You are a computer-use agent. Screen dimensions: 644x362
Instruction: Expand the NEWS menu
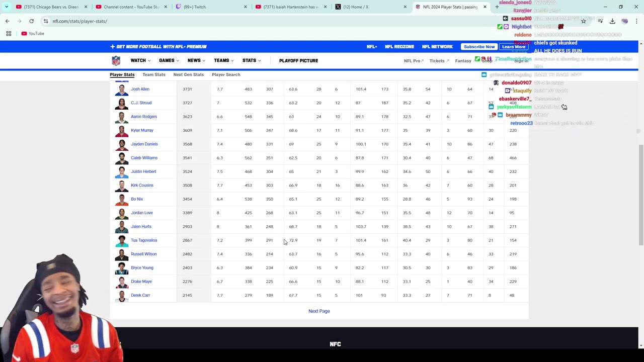(196, 61)
